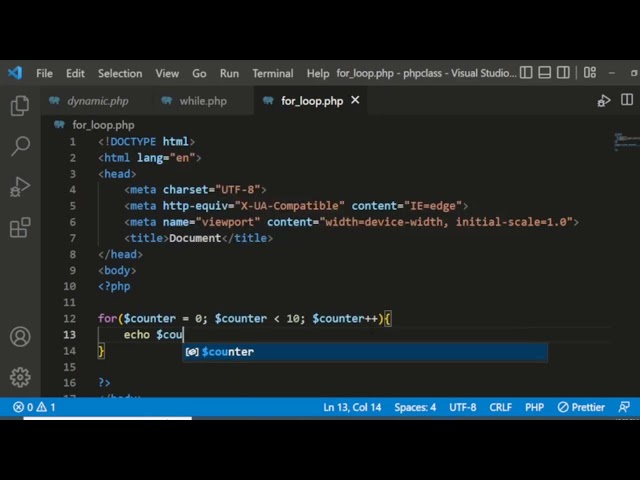The image size is (640, 480).
Task: Change indentation via Spaces: 4
Action: 415,407
